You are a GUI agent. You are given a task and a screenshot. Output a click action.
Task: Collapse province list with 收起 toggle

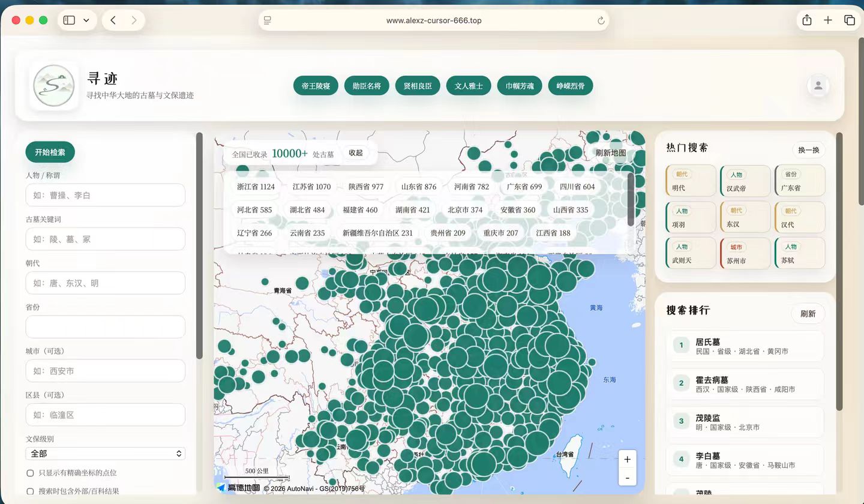click(356, 153)
